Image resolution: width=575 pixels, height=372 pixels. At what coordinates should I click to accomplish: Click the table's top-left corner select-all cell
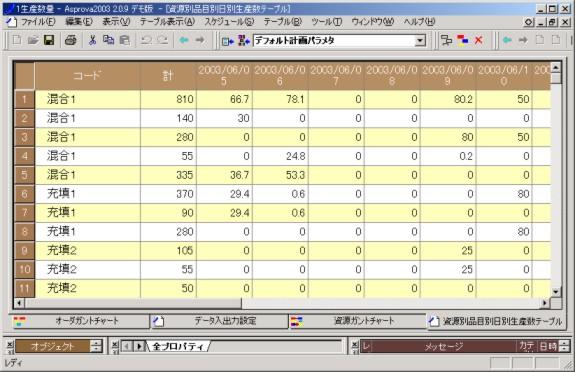coord(24,76)
